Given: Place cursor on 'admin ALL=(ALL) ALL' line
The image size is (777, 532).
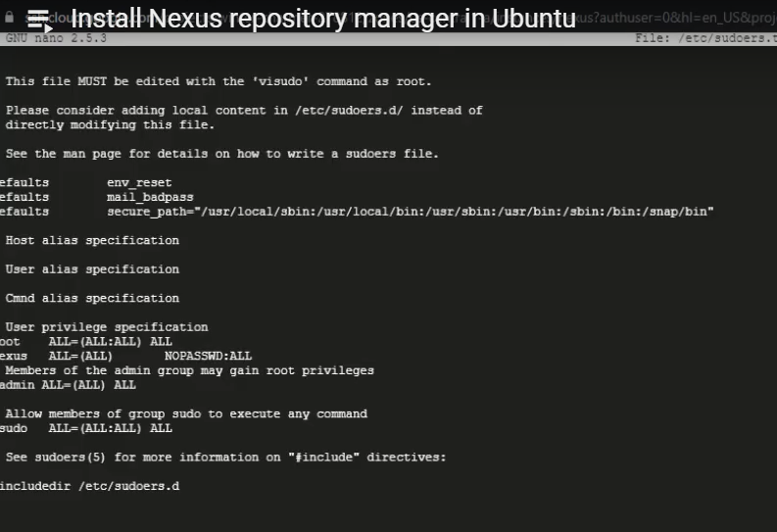Looking at the screenshot, I should point(68,385).
